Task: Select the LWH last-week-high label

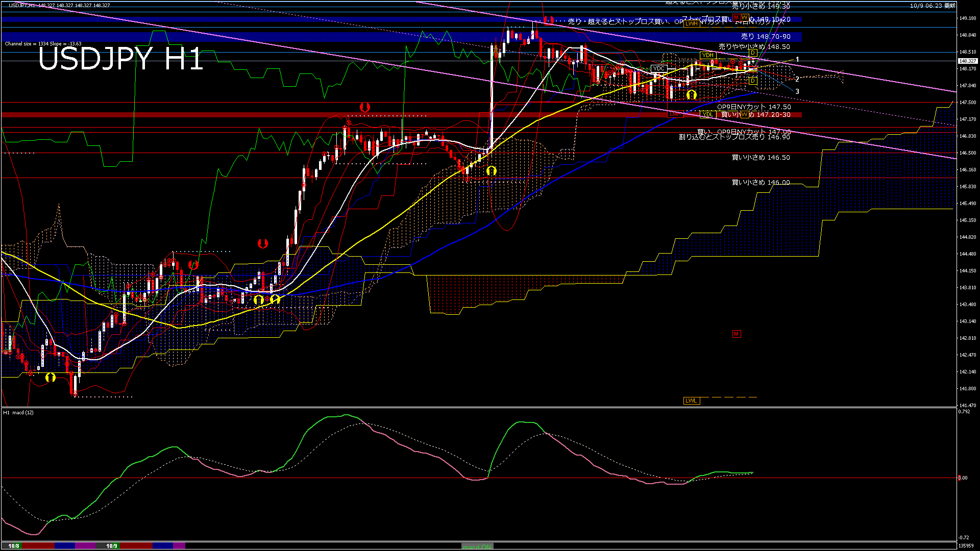Action: point(691,23)
